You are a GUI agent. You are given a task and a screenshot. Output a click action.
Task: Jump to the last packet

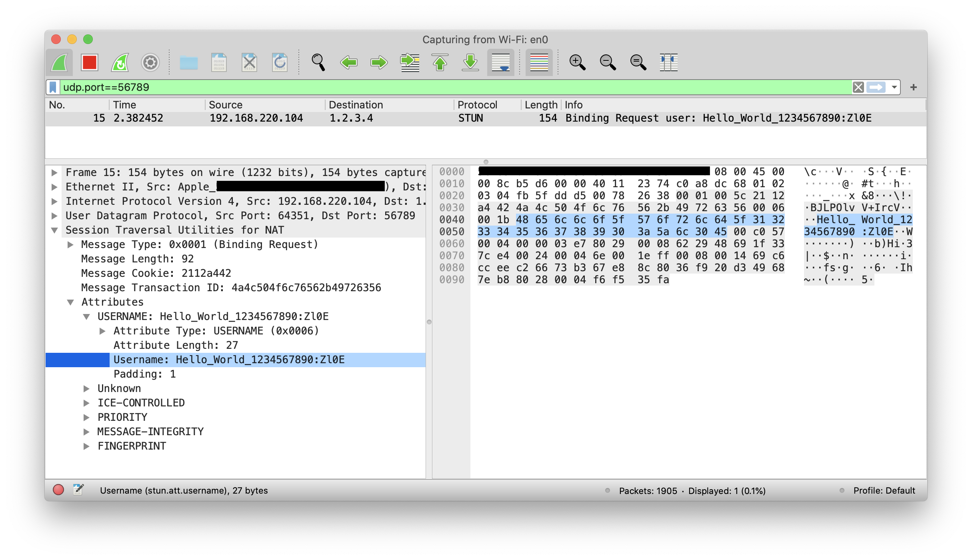470,62
